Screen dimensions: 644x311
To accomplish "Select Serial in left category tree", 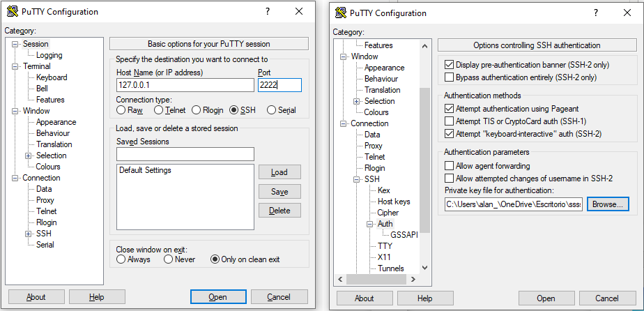I will 45,245.
